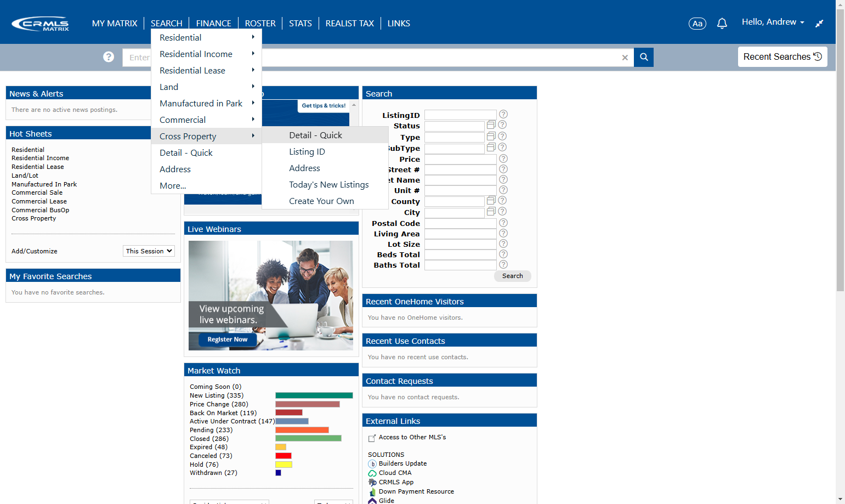Select Create Your Own submenu item

coord(325,201)
